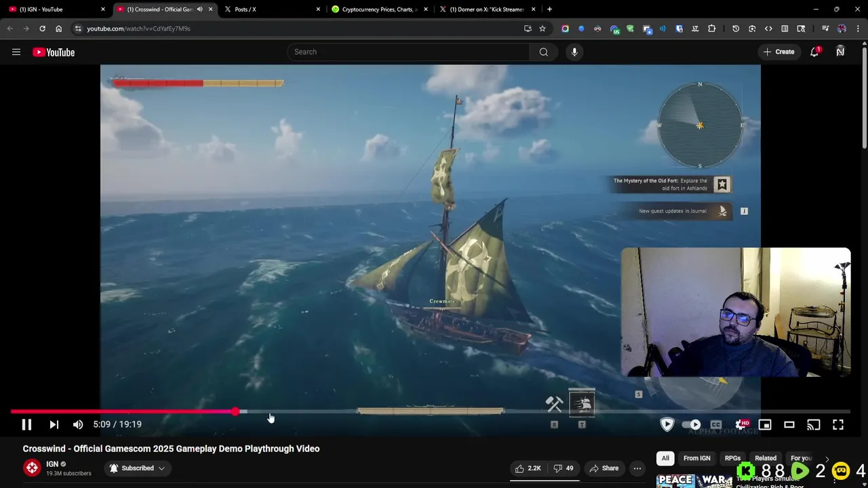Image resolution: width=868 pixels, height=488 pixels.
Task: Search with your voice microphone button
Action: (574, 52)
